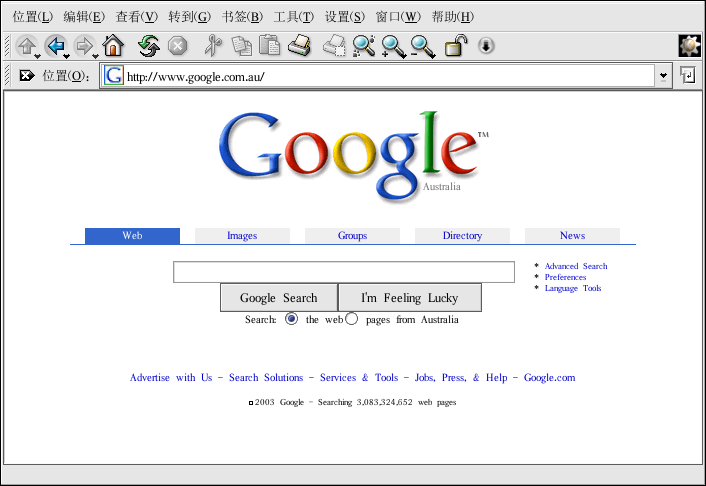Screen dimensions: 706x486
Task: Select the Web search tab
Action: pos(132,236)
